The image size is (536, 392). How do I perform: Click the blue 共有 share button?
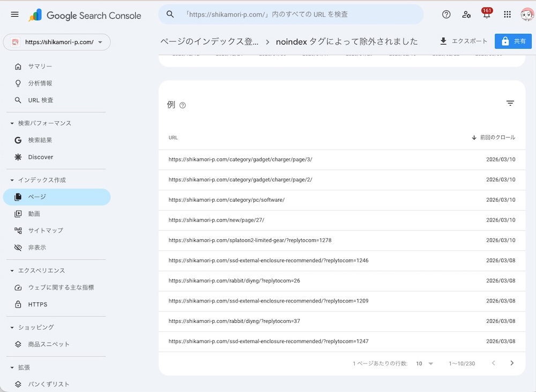513,41
